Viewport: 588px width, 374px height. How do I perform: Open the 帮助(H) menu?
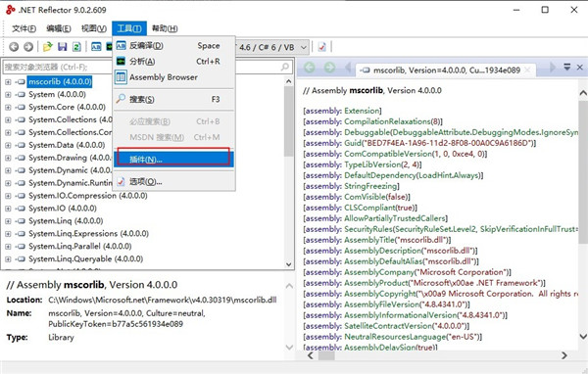[x=165, y=28]
